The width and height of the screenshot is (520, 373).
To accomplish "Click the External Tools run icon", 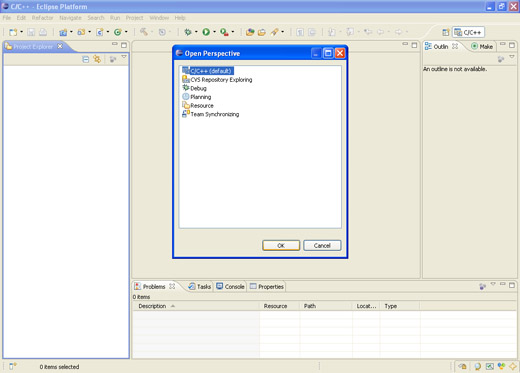I will point(224,32).
